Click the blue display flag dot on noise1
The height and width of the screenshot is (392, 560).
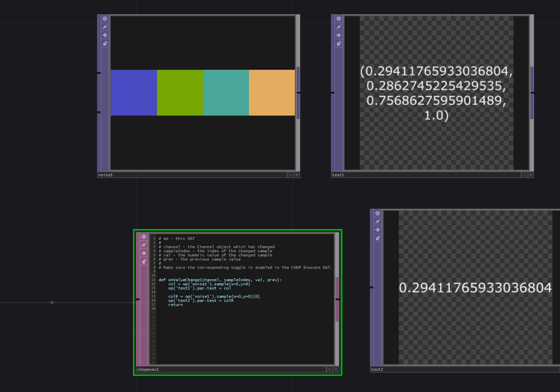(291, 175)
